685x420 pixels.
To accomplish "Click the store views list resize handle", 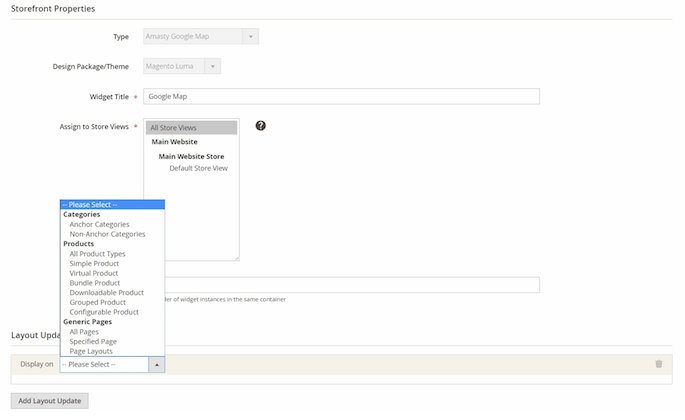I will [x=237, y=258].
